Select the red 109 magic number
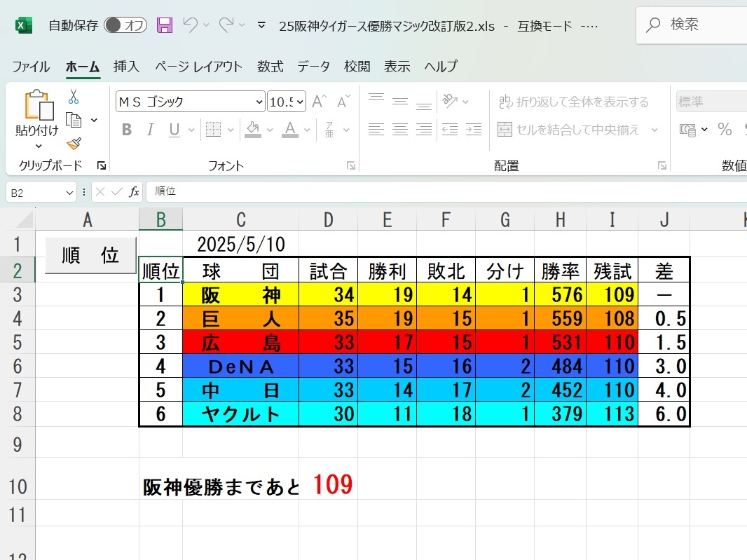The image size is (747, 560). coord(333,484)
